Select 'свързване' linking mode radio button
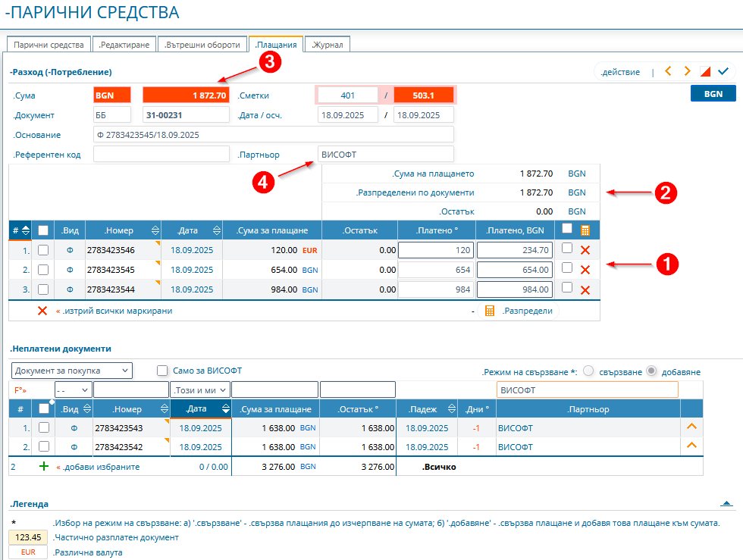The width and height of the screenshot is (743, 560). 588,371
